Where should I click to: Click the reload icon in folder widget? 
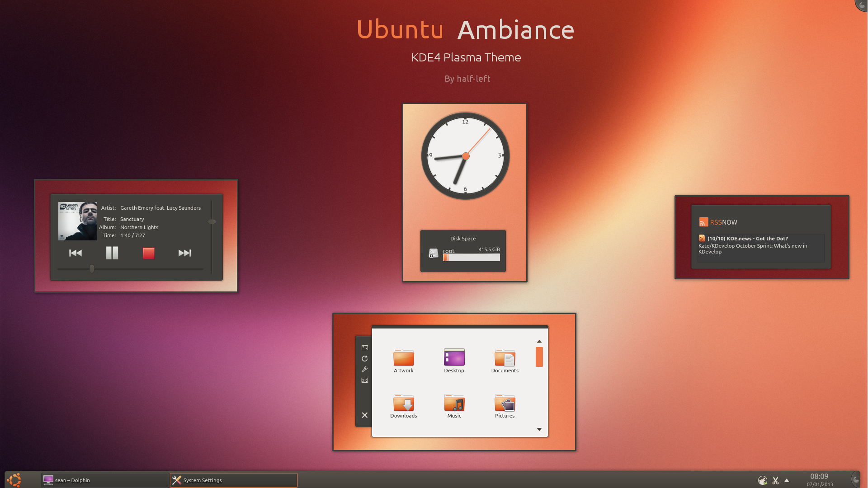[x=365, y=358]
